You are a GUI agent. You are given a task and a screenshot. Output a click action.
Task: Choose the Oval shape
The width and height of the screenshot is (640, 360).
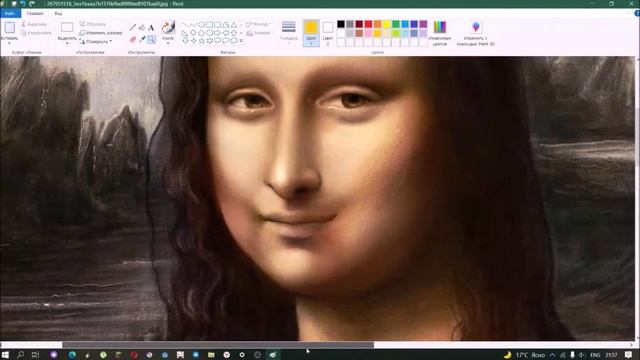(202, 24)
